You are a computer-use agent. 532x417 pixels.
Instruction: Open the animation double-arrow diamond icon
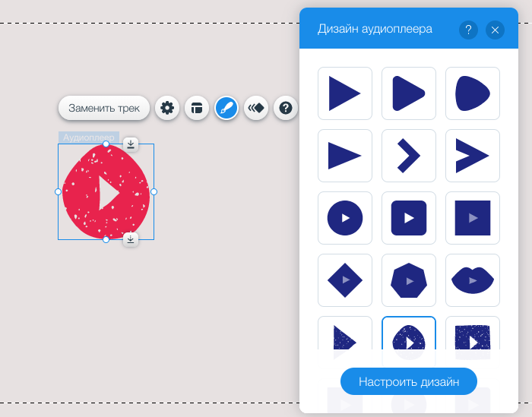[256, 108]
